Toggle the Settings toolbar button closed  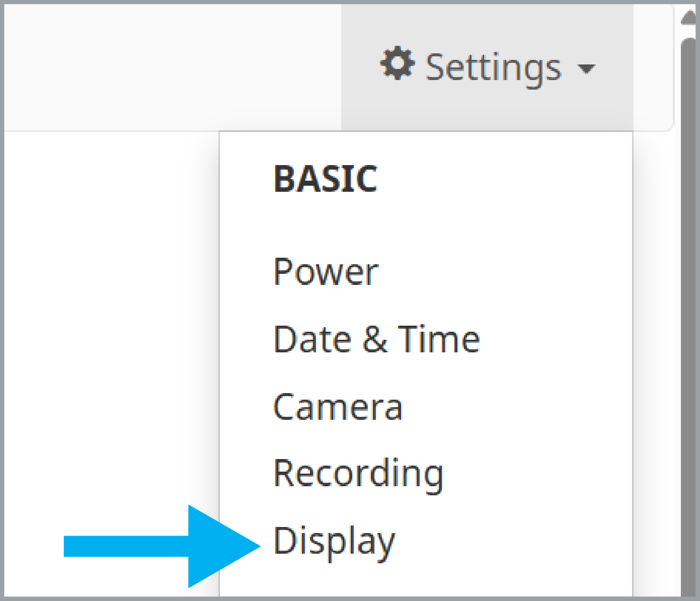coord(487,67)
